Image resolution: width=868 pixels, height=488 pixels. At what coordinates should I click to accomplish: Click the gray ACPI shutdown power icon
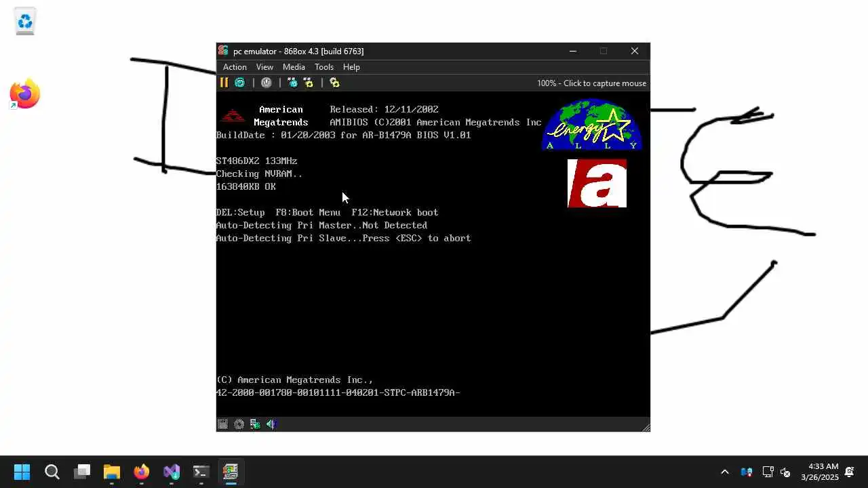pos(267,83)
